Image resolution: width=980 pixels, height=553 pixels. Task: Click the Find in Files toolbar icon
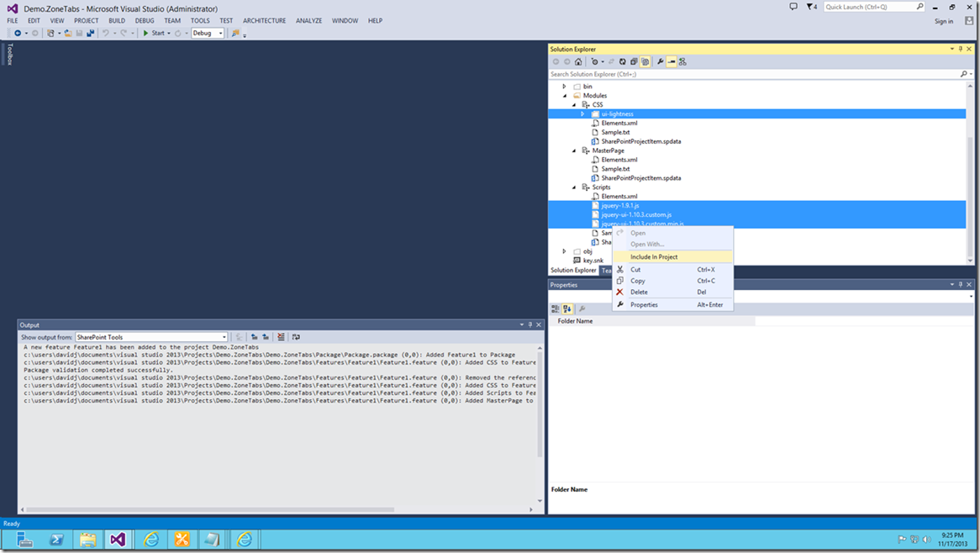(235, 33)
